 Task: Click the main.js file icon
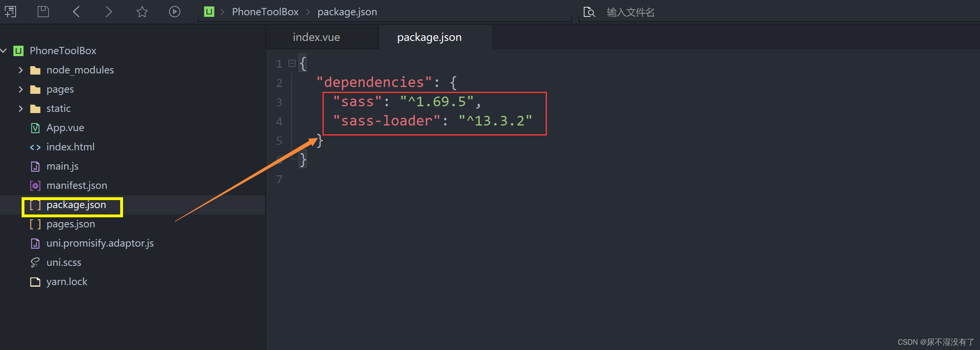tap(35, 167)
